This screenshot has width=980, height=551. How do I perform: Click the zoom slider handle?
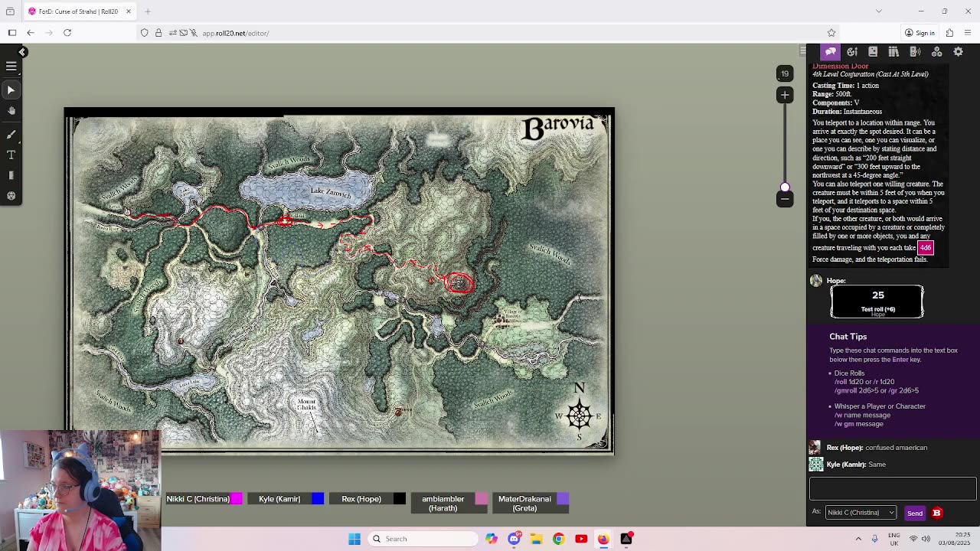point(785,187)
